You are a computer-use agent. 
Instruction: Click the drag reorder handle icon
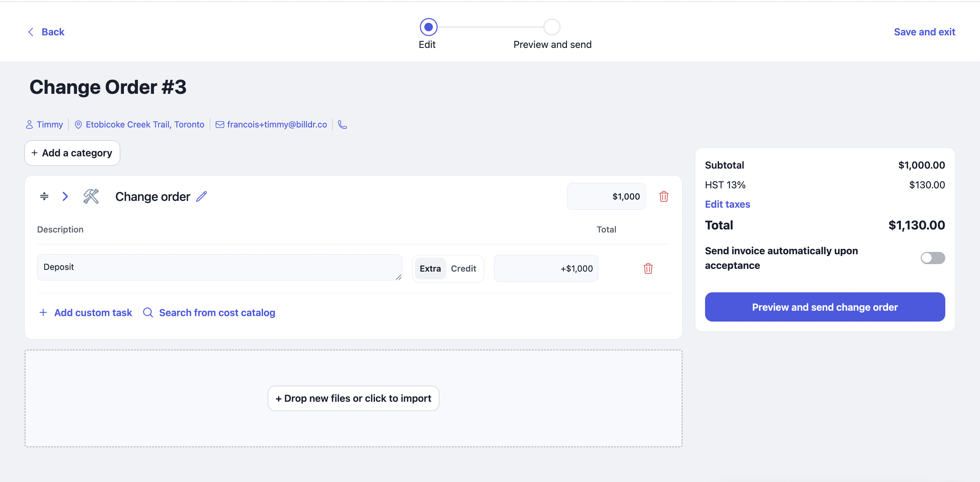(44, 196)
